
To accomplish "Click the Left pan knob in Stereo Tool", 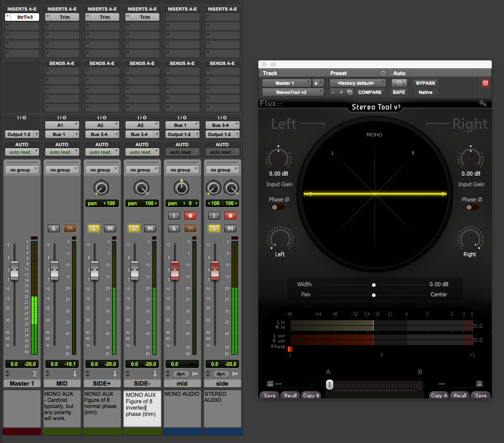I will pyautogui.click(x=280, y=238).
